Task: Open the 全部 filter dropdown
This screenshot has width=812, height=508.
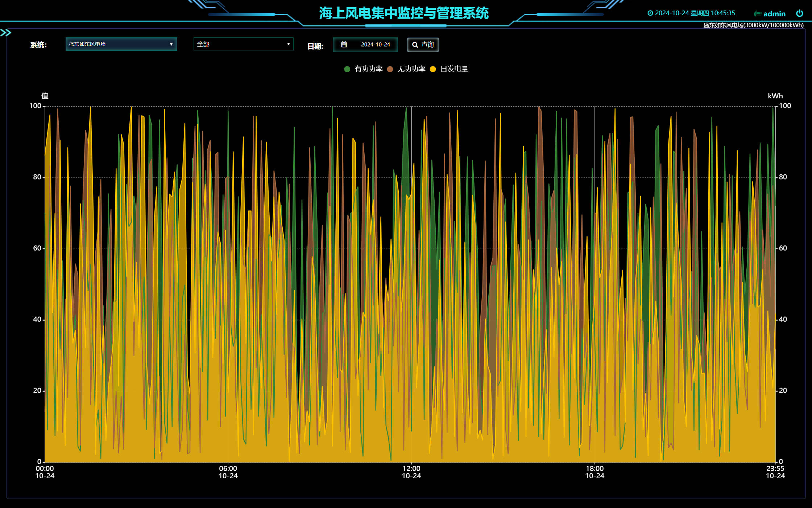Action: (243, 44)
